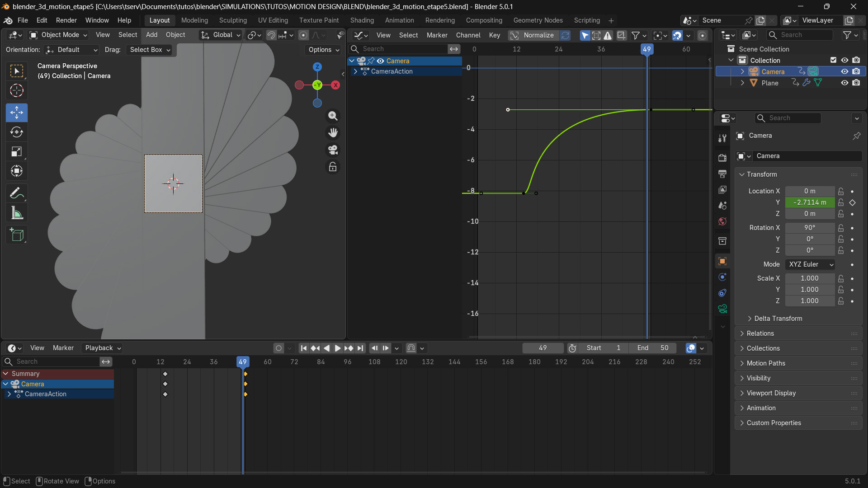Select the Measure tool
The image size is (868, 488).
[x=17, y=213]
